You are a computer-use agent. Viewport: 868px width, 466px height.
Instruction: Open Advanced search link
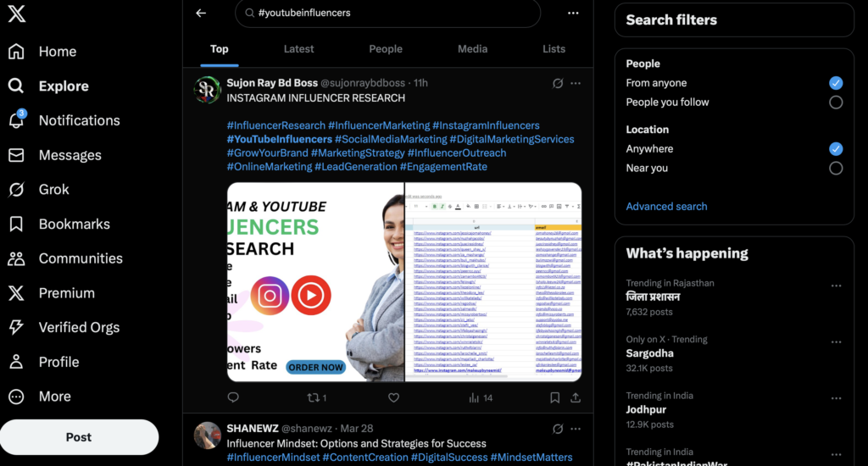(666, 207)
